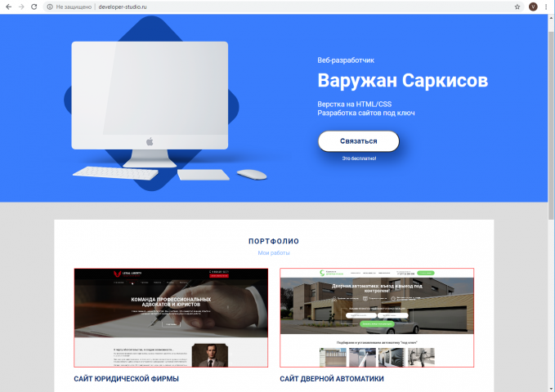555x392 pixels.
Task: Reload the page with the refresh icon
Action: (x=34, y=7)
